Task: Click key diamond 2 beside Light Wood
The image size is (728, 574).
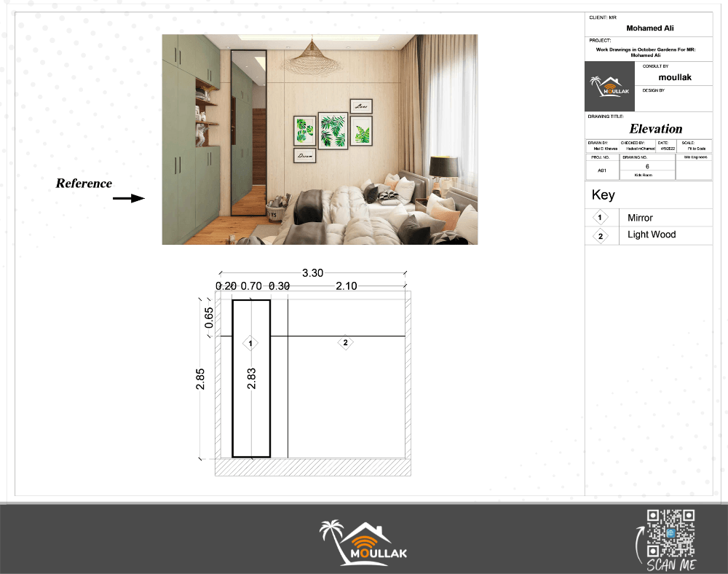Action: [x=601, y=235]
